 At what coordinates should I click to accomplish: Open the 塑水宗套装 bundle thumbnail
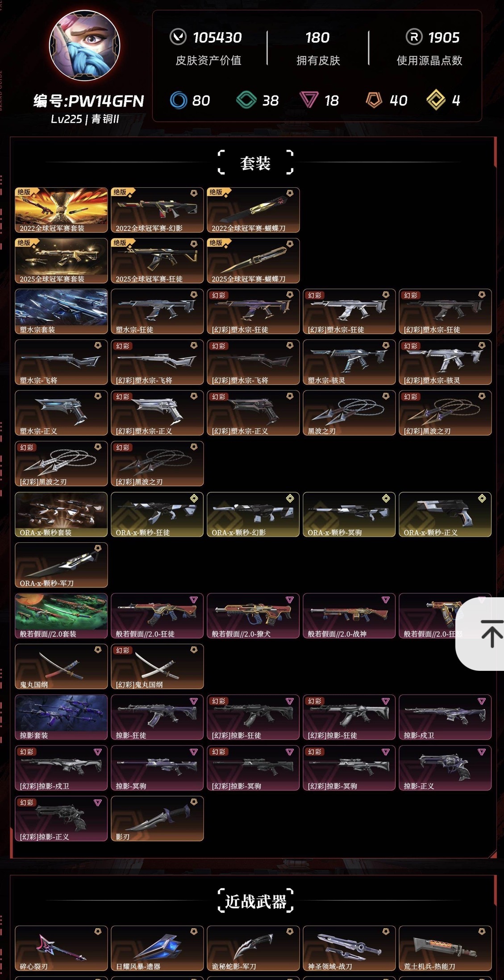(x=61, y=311)
